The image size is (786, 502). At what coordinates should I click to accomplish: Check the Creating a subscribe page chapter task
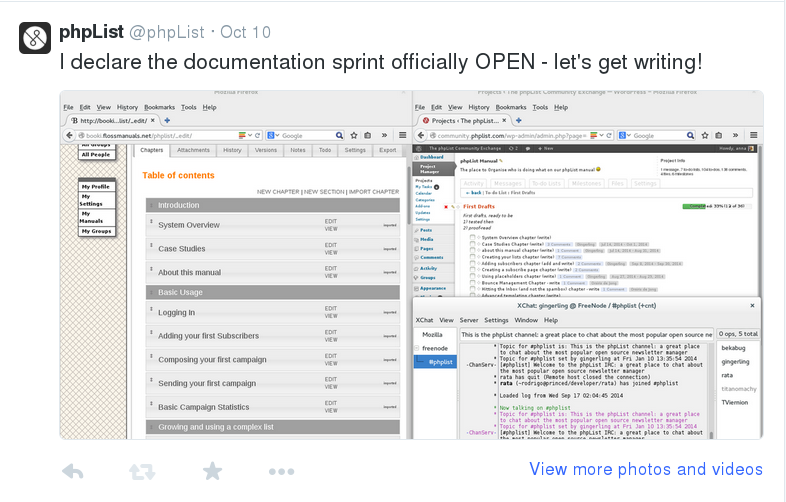(472, 269)
